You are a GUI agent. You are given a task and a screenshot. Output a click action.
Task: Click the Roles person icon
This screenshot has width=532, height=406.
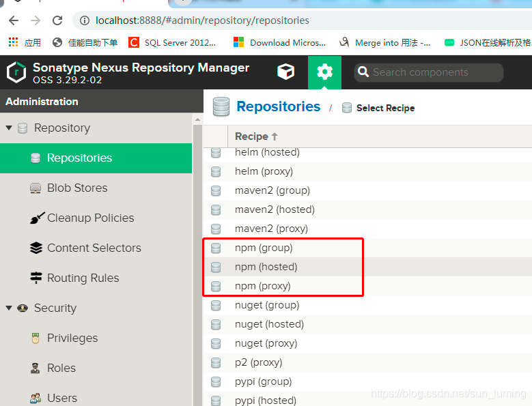(35, 368)
